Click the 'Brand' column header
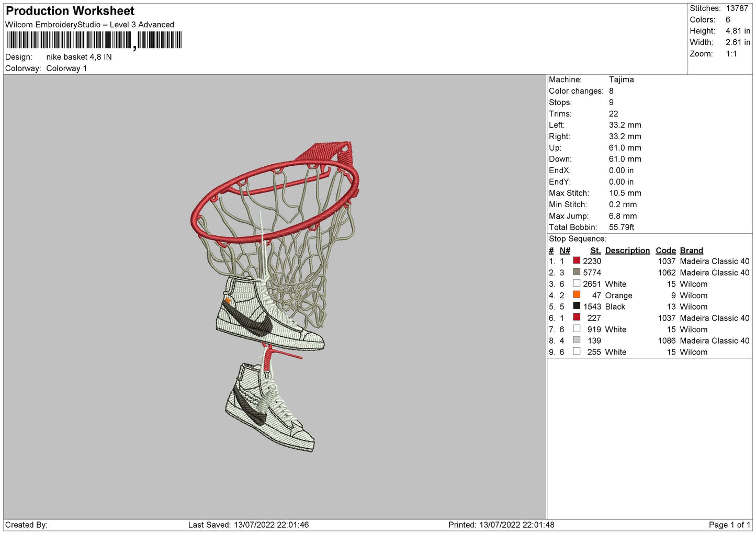 tap(691, 251)
